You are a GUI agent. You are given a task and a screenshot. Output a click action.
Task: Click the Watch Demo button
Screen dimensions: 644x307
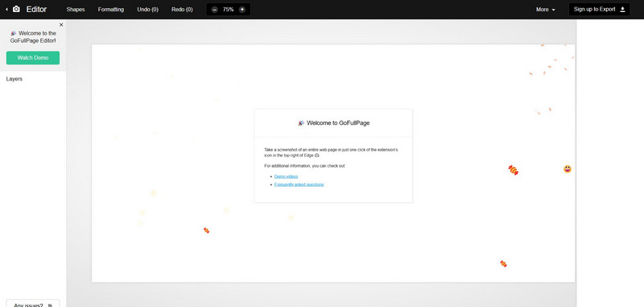pos(33,58)
